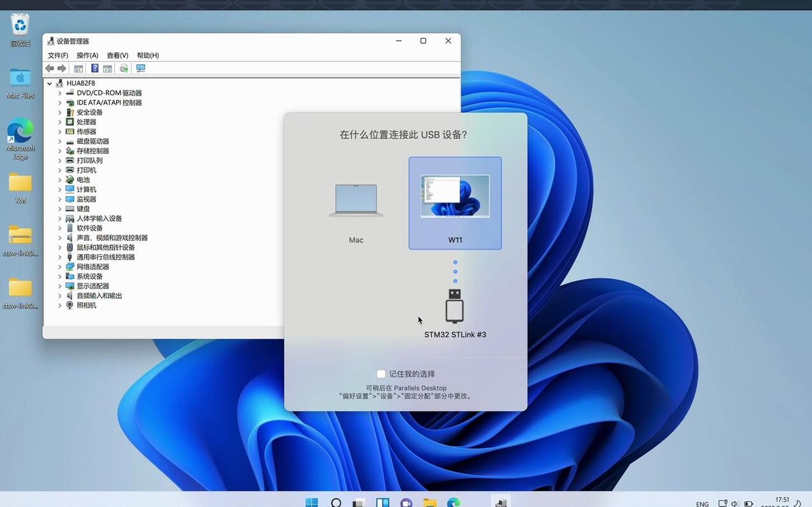
Task: Collapse the HUA82F8 root node arrow
Action: (50, 83)
